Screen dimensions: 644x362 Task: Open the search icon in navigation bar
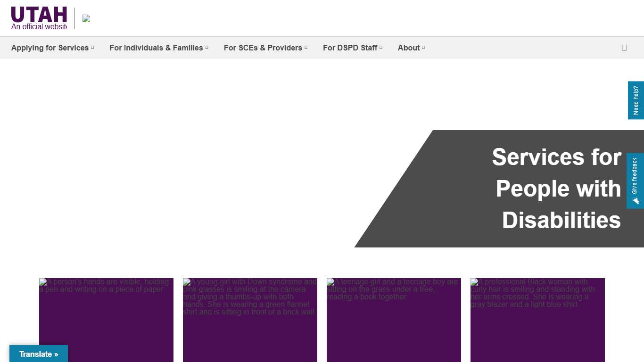[x=624, y=48]
